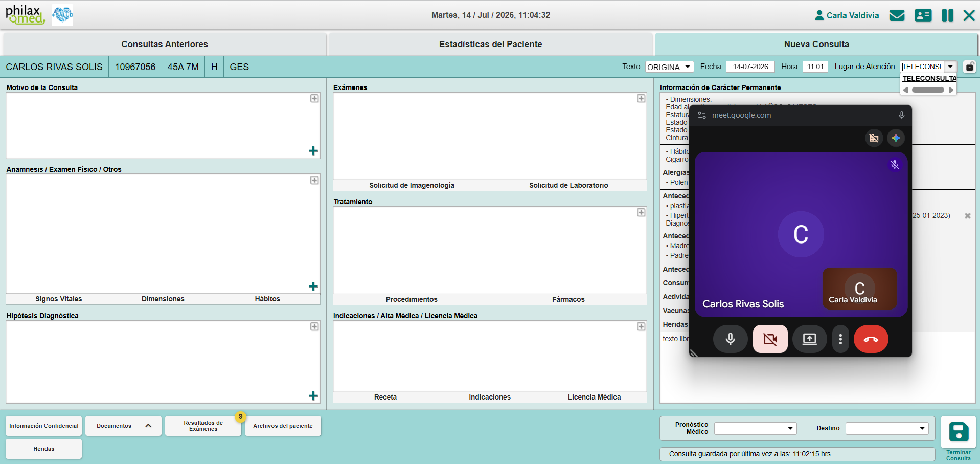Expand the Documentos button menu
Screen dimensions: 980x464
pyautogui.click(x=123, y=426)
